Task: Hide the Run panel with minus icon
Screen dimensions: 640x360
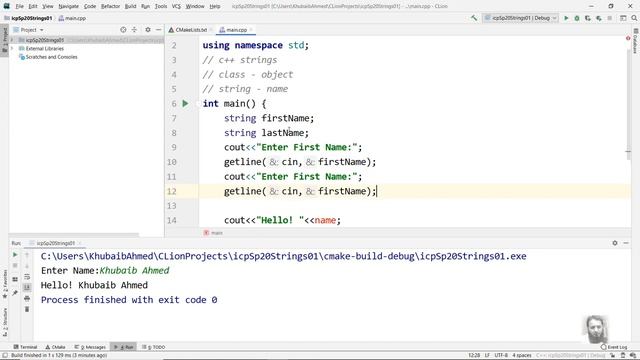Action: [x=626, y=243]
